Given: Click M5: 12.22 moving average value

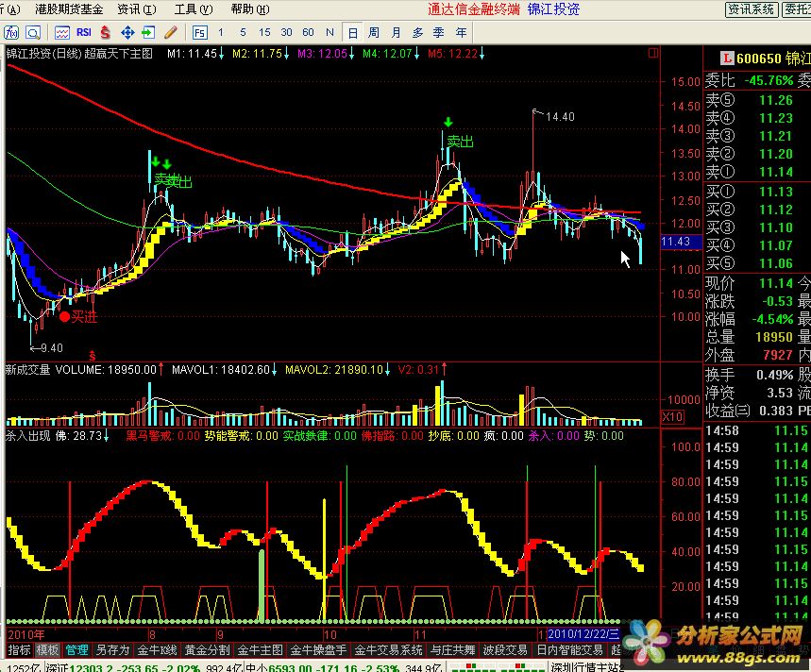Looking at the screenshot, I should tap(456, 53).
